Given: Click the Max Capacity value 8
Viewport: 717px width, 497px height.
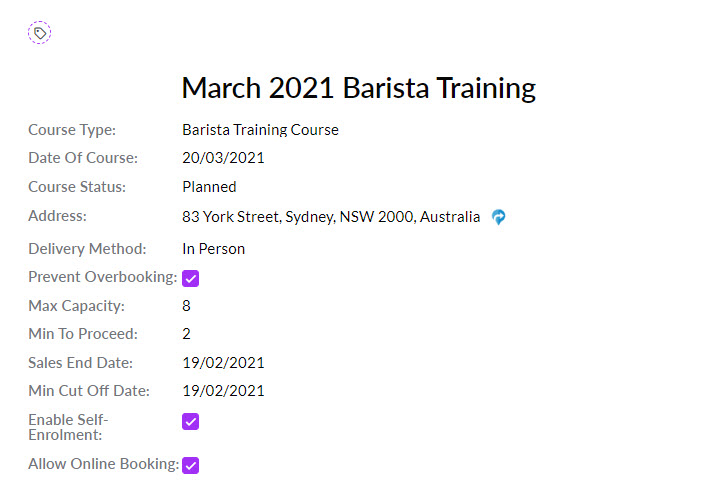Looking at the screenshot, I should tap(186, 305).
